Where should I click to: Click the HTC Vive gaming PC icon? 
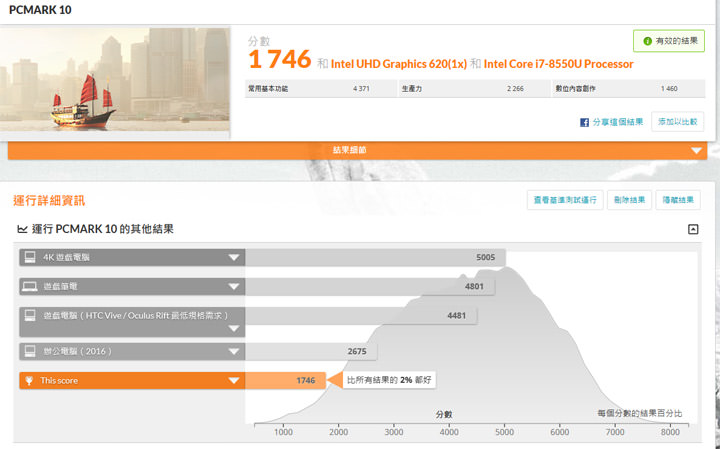[x=29, y=315]
